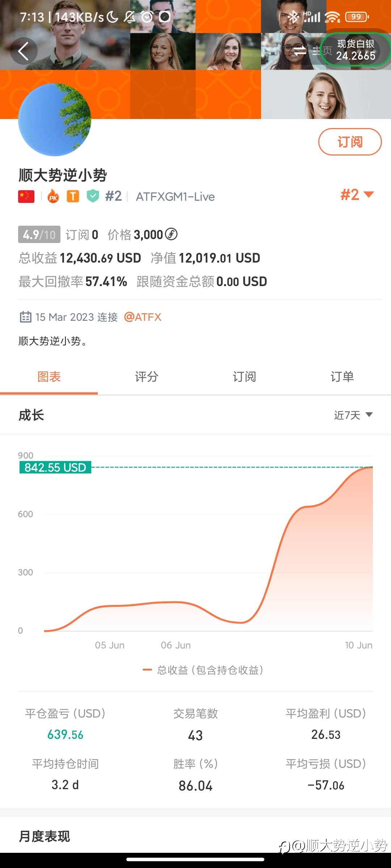Image resolution: width=391 pixels, height=868 pixels.
Task: Tap the circular profile avatar
Action: pyautogui.click(x=55, y=120)
